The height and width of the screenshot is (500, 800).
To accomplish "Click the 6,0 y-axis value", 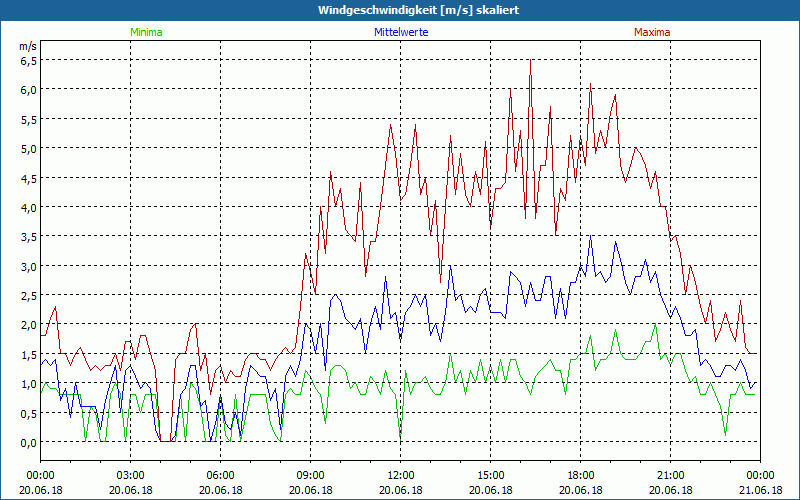I will click(29, 90).
